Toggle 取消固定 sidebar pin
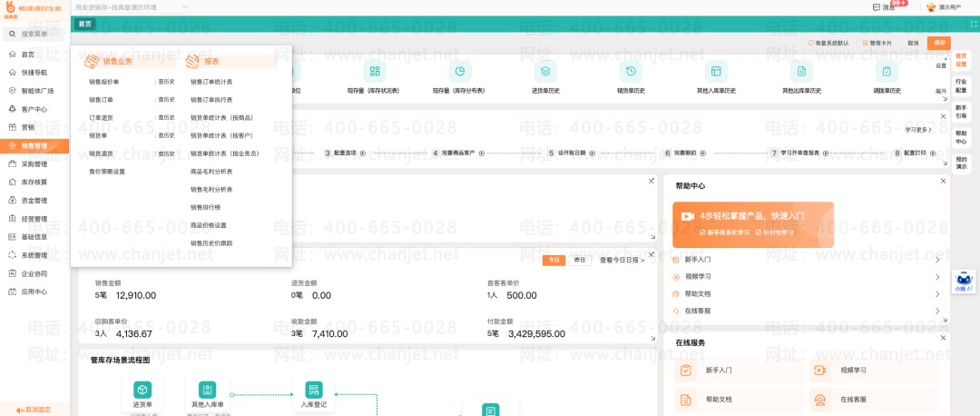The height and width of the screenshot is (416, 980). pos(34,410)
